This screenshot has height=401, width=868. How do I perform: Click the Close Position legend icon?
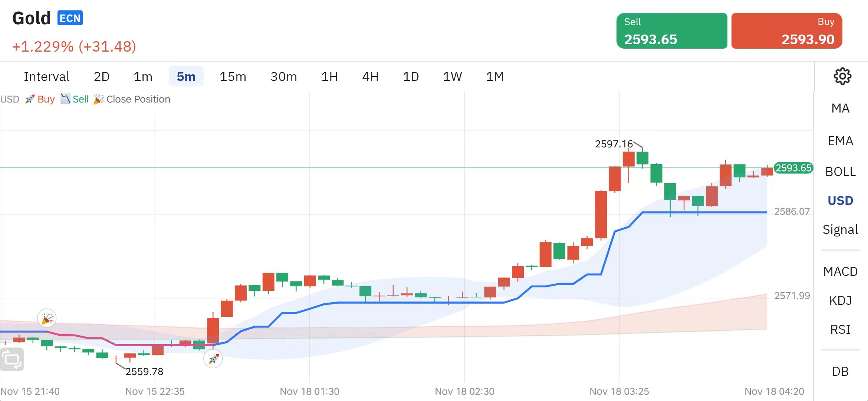pos(98,99)
